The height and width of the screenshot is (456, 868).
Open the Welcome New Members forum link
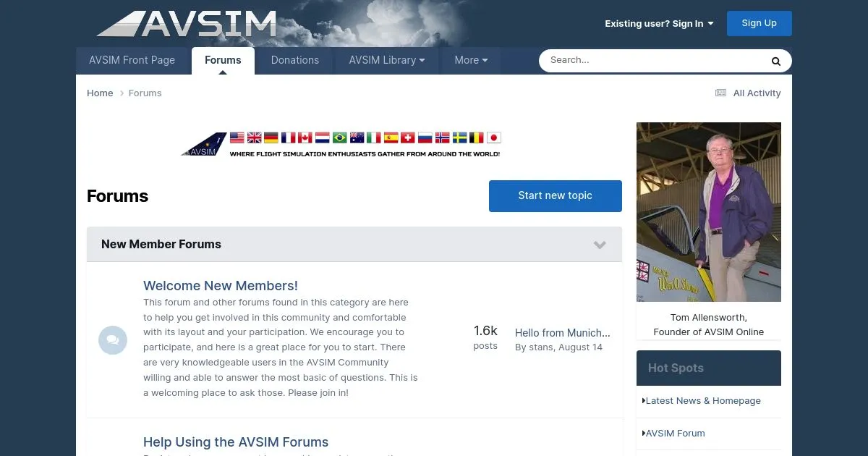click(x=220, y=285)
